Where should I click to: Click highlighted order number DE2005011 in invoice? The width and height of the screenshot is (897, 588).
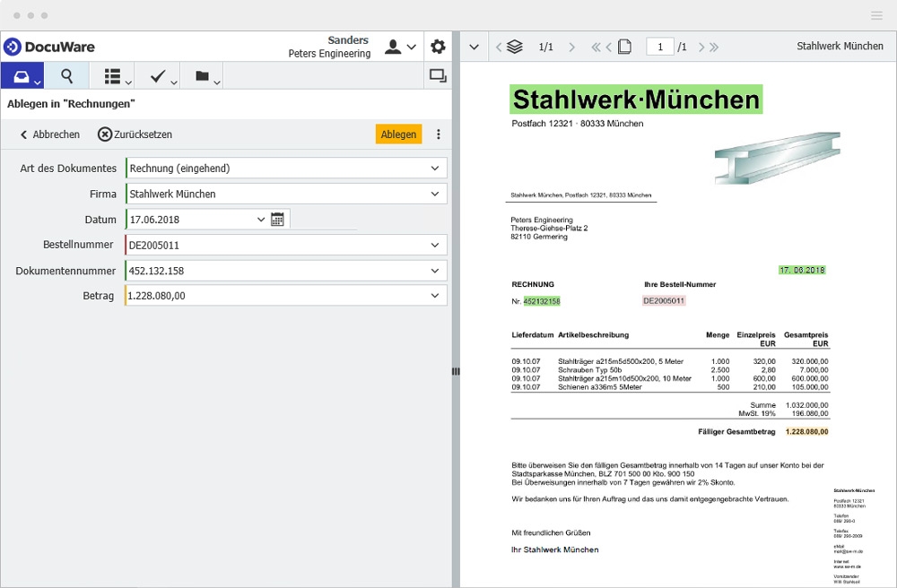[x=664, y=300]
